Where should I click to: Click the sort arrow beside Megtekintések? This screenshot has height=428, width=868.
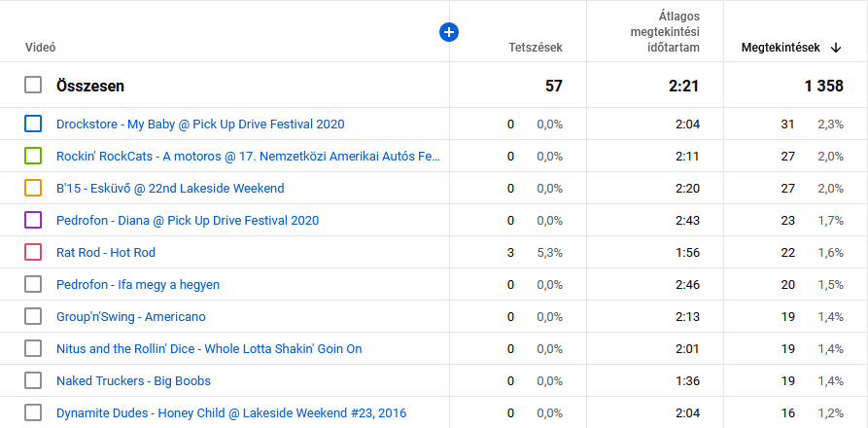[x=836, y=48]
